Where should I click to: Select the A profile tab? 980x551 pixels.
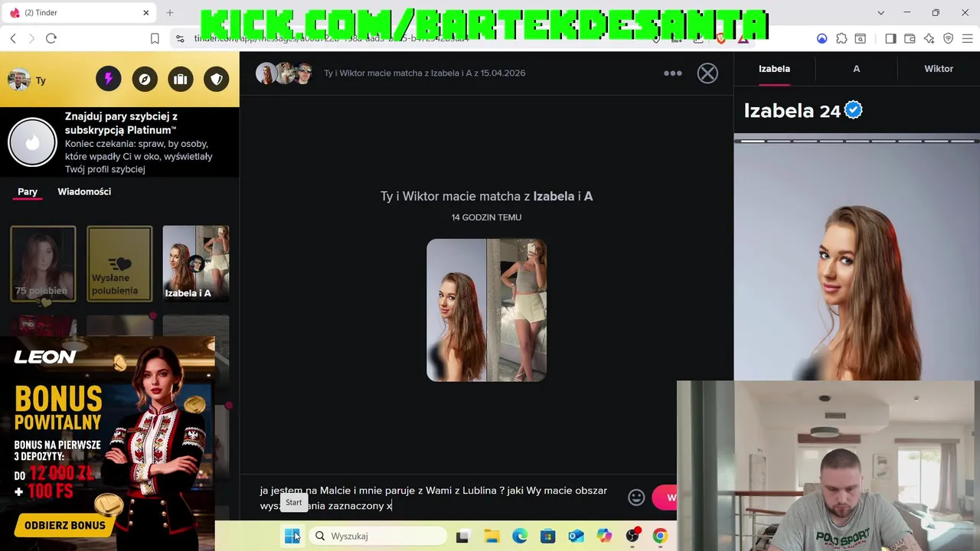pos(857,69)
